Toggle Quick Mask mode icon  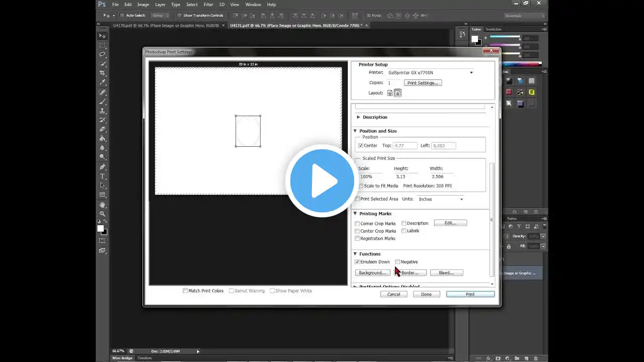[103, 241]
